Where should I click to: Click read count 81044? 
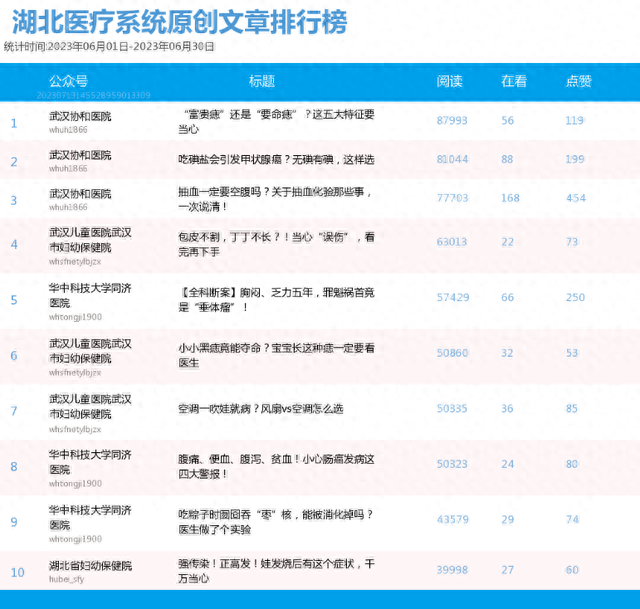452,159
